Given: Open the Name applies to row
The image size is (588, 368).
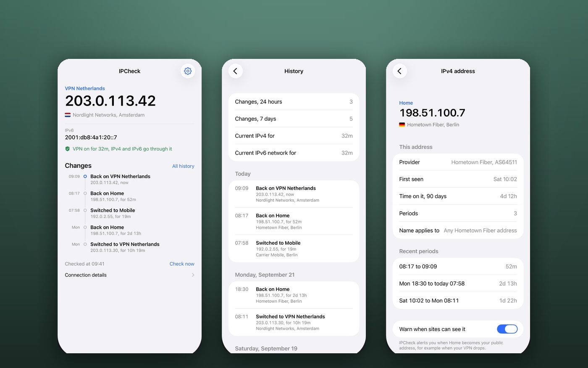Looking at the screenshot, I should click(x=458, y=230).
